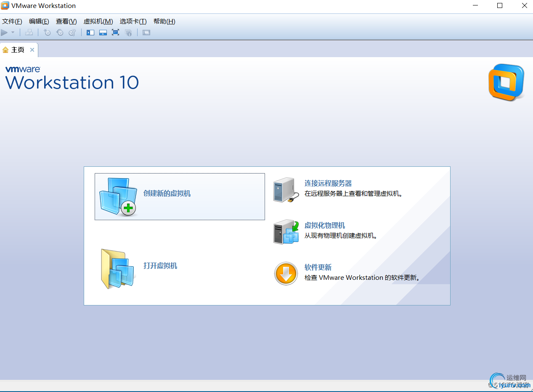Toggle the thumbnail bar icon
This screenshot has height=392, width=533.
(103, 32)
